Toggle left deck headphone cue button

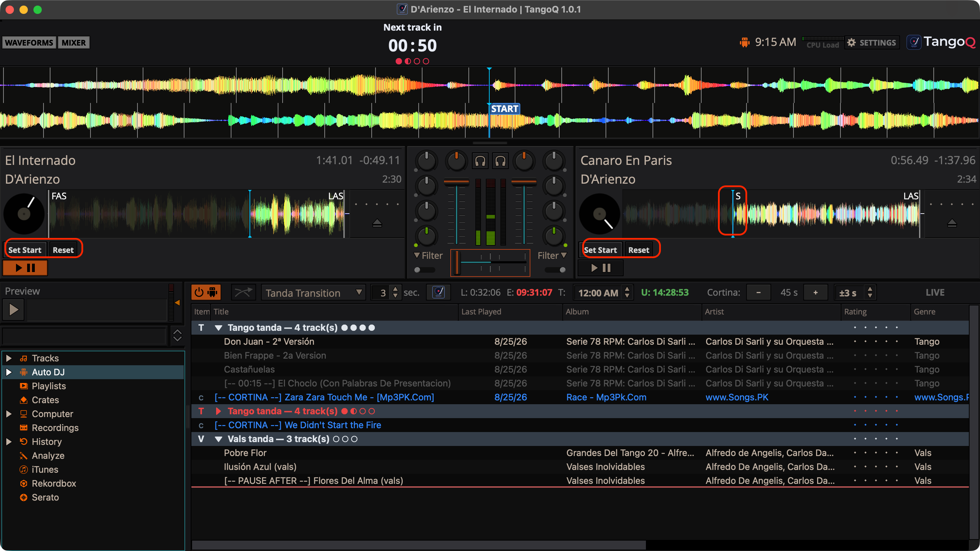point(480,161)
